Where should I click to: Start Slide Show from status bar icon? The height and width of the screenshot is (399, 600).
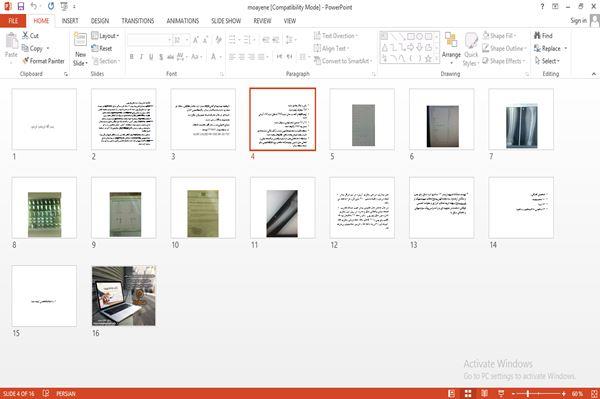coord(501,393)
